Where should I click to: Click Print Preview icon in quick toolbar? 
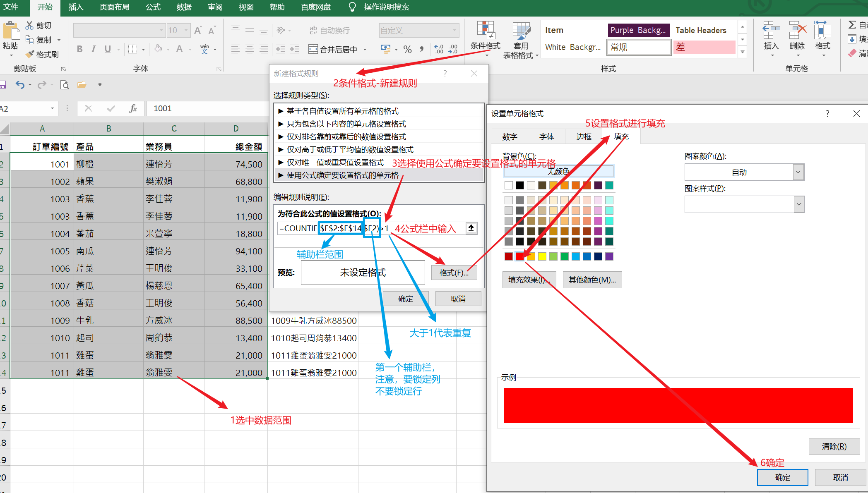tap(65, 85)
